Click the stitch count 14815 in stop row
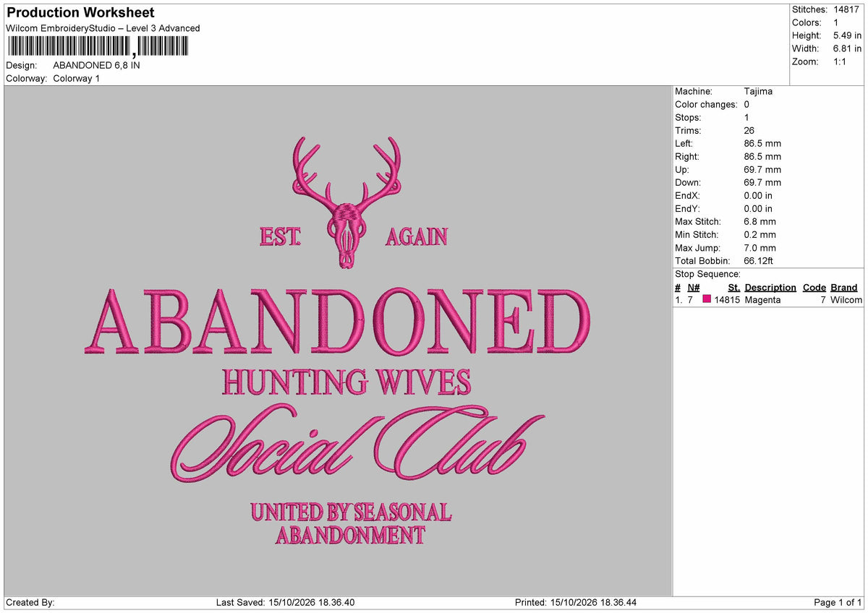 pos(727,300)
